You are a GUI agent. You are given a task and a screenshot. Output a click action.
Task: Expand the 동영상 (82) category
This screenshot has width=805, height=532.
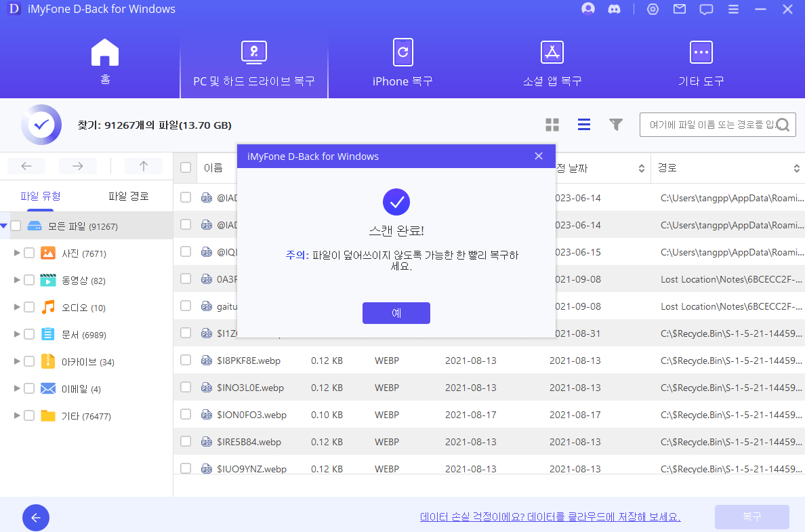click(x=17, y=280)
